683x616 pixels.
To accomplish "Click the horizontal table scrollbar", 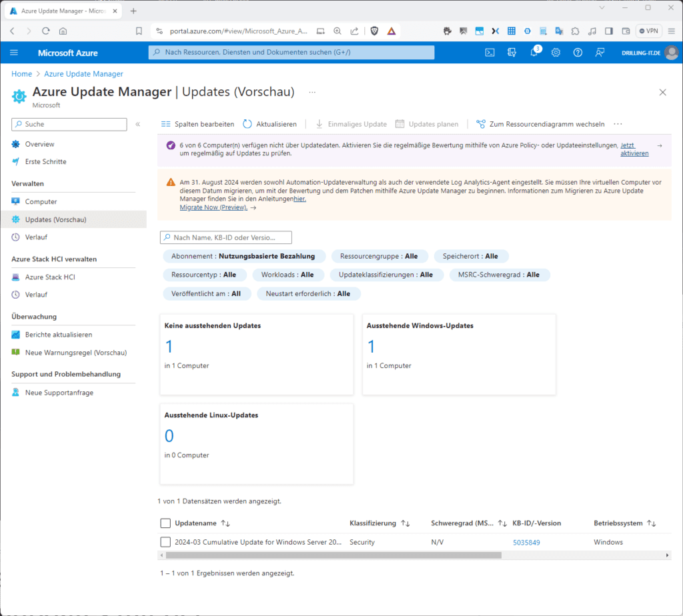I will [333, 555].
